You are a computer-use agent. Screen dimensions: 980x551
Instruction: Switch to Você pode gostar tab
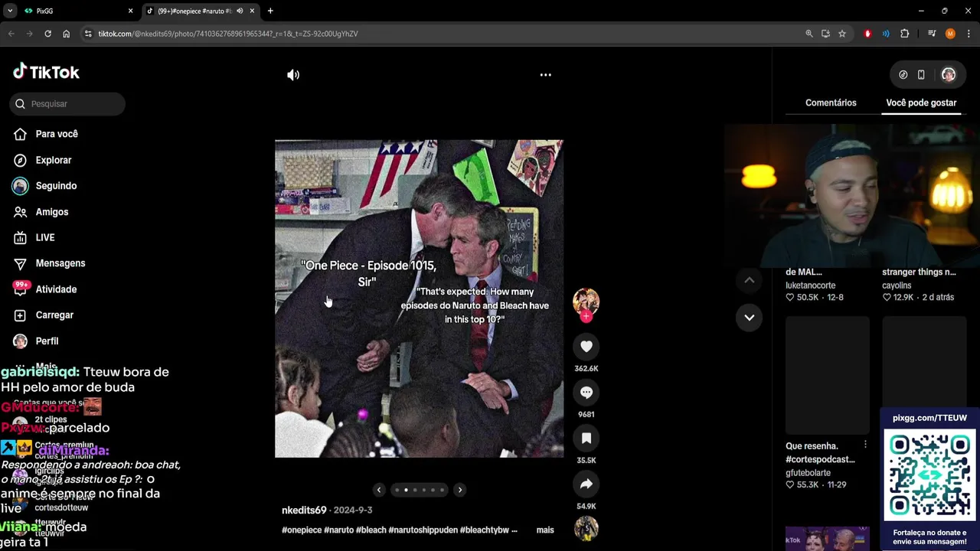[x=921, y=103]
